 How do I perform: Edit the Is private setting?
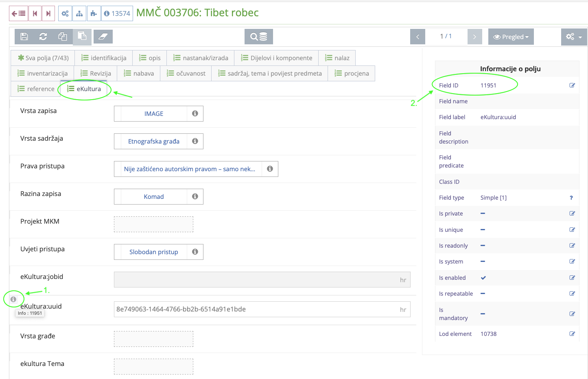tap(573, 213)
